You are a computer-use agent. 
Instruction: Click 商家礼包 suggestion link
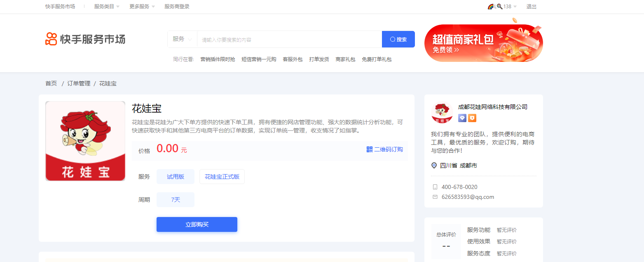345,59
